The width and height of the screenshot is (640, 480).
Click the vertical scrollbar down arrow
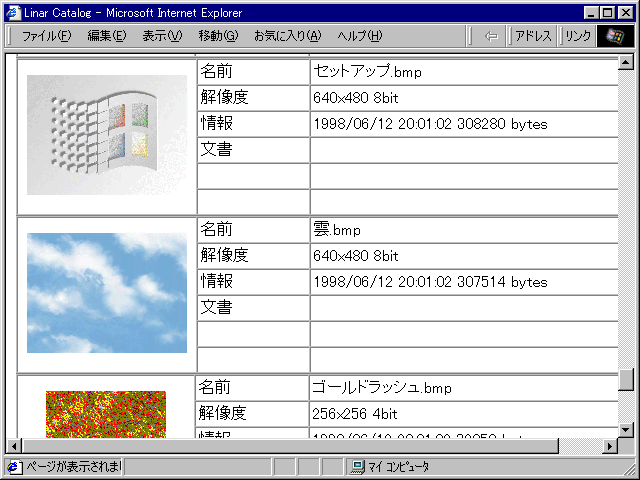click(625, 430)
